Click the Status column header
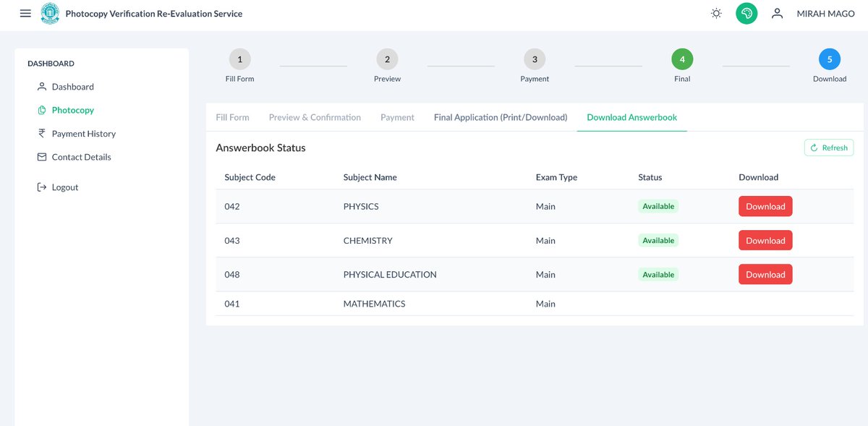This screenshot has height=426, width=868. tap(650, 177)
